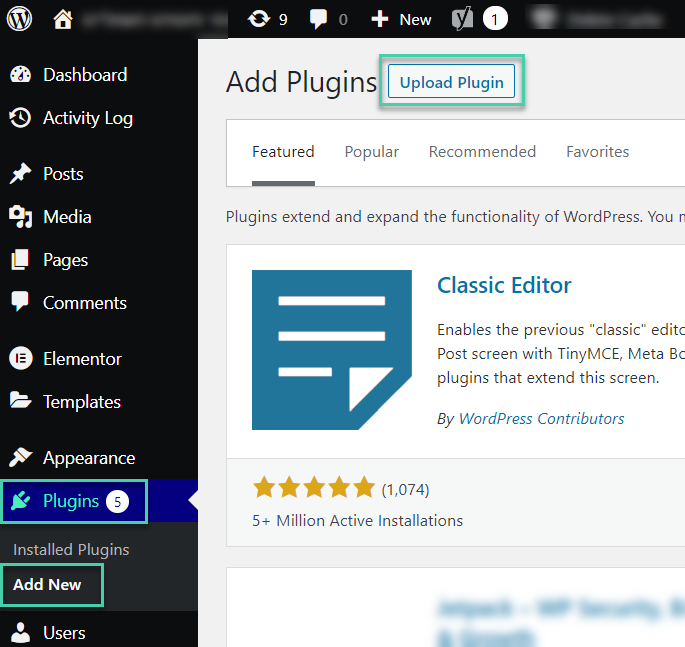Viewport: 685px width, 647px height.
Task: Click the Plugins update count badge 5
Action: point(118,502)
